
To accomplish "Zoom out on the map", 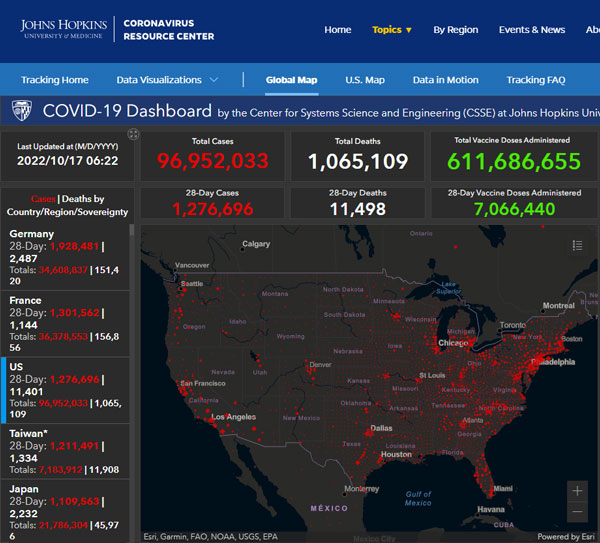I will point(577,513).
